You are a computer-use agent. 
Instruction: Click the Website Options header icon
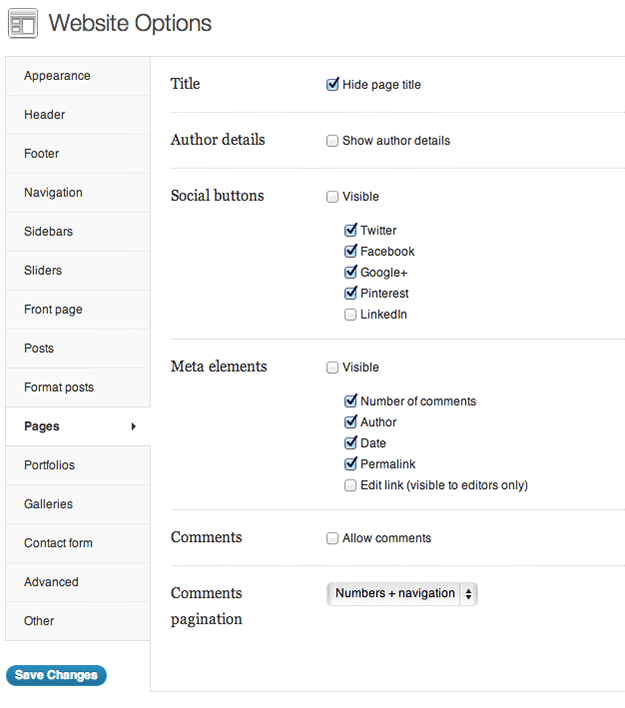coord(23,23)
